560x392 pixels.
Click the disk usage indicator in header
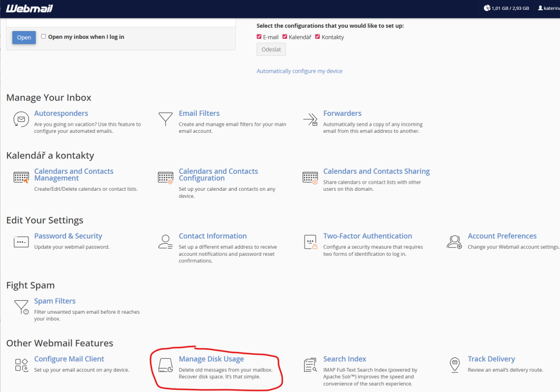coord(506,8)
